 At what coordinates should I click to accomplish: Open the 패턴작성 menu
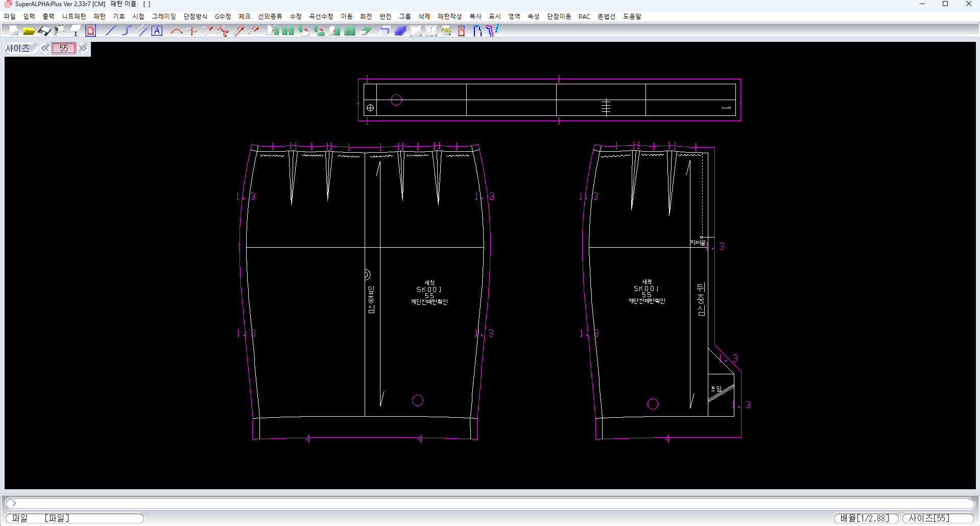tap(449, 16)
